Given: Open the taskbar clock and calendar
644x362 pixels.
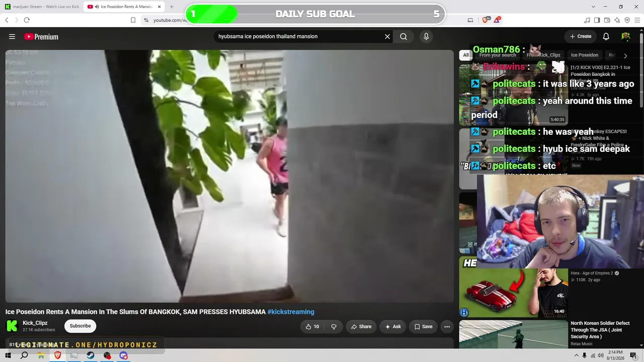Looking at the screenshot, I should click(x=615, y=355).
